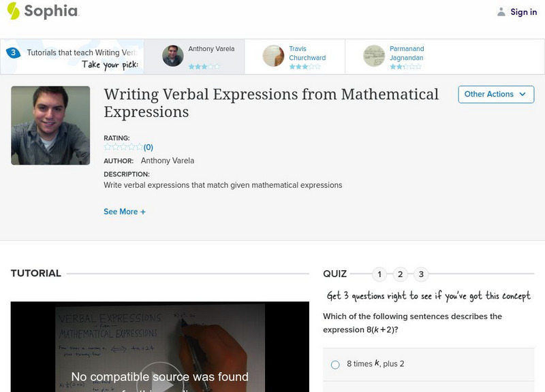Select the '8 times k, plus 2' answer
The width and height of the screenshot is (545, 392).
point(335,365)
